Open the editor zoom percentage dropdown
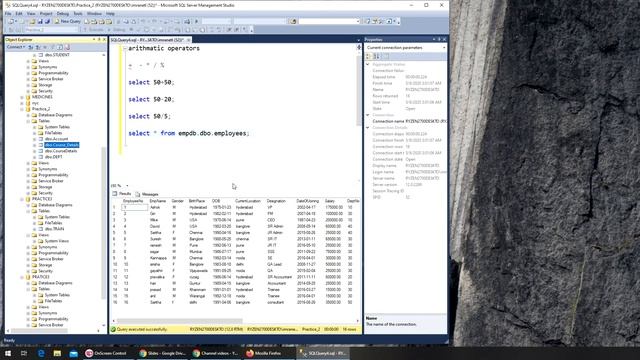640x360 pixels. 127,186
